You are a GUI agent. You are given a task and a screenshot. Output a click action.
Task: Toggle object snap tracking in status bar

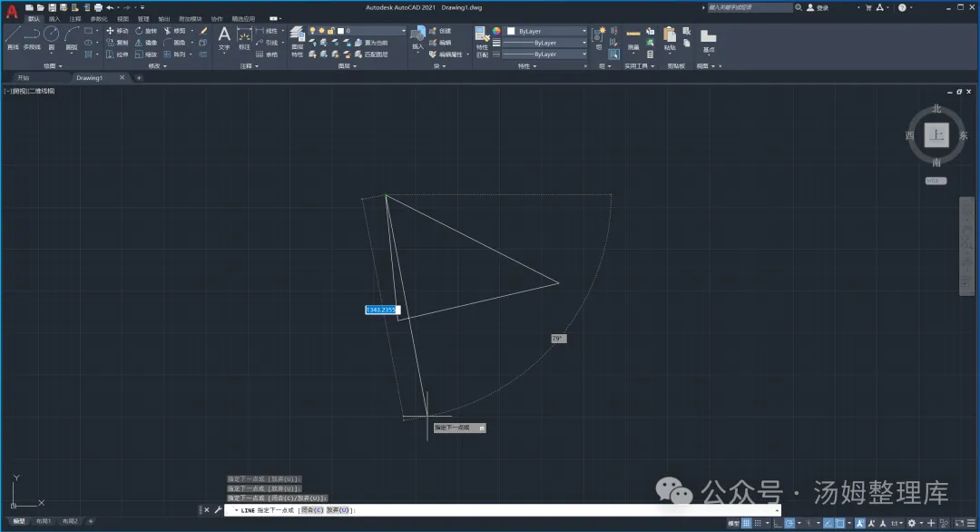pos(828,523)
